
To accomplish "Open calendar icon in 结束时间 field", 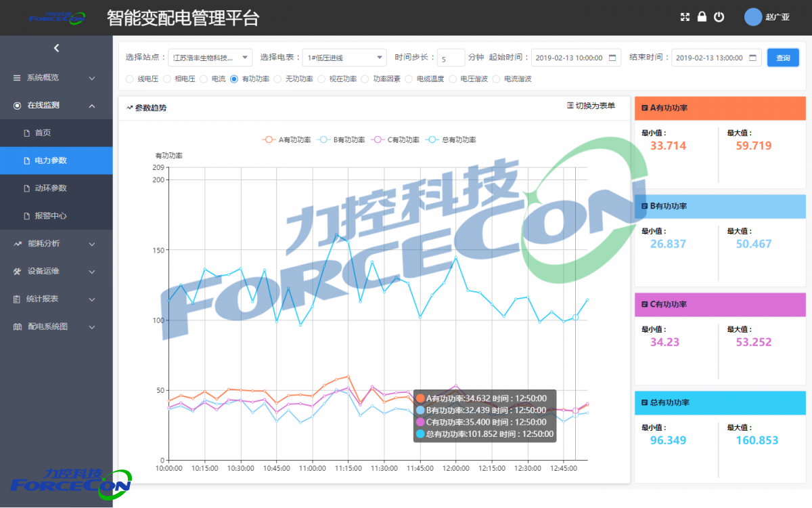I will point(753,58).
